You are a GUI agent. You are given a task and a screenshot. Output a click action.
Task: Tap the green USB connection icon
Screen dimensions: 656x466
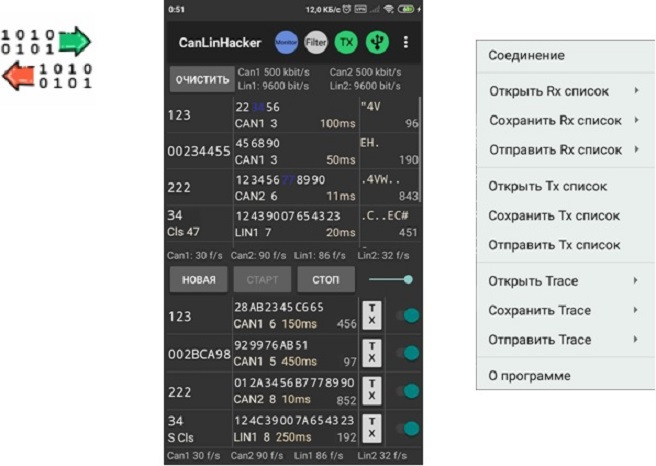377,42
